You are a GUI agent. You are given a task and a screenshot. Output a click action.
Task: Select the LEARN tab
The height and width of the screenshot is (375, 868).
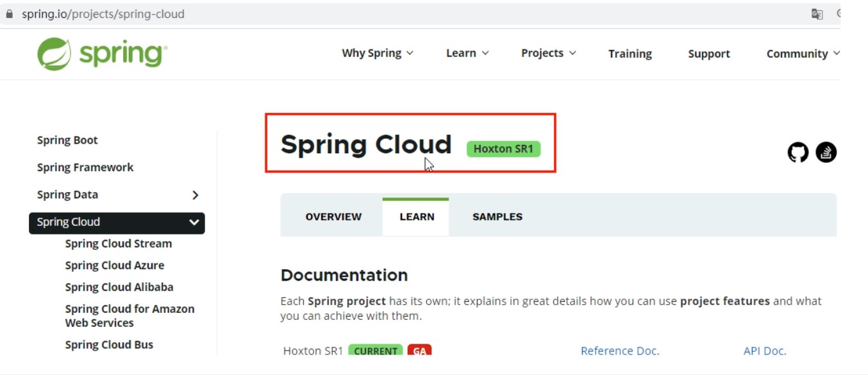[417, 217]
